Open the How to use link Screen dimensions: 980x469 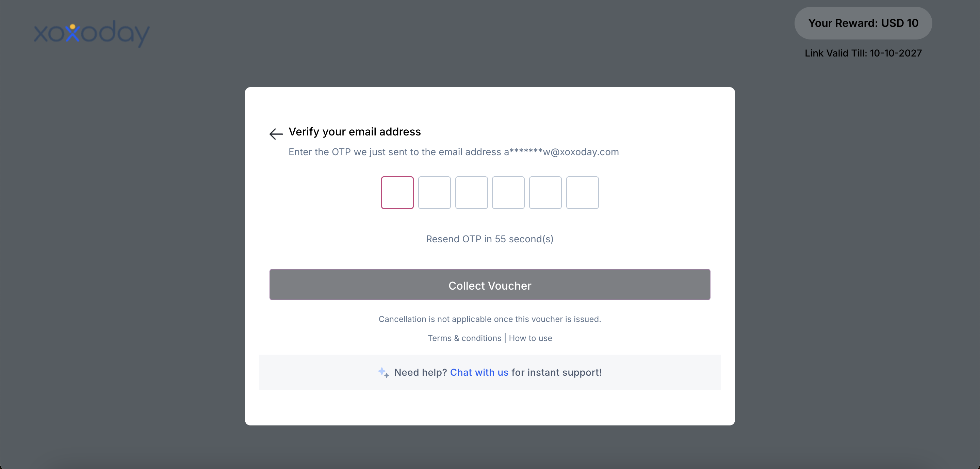(530, 338)
